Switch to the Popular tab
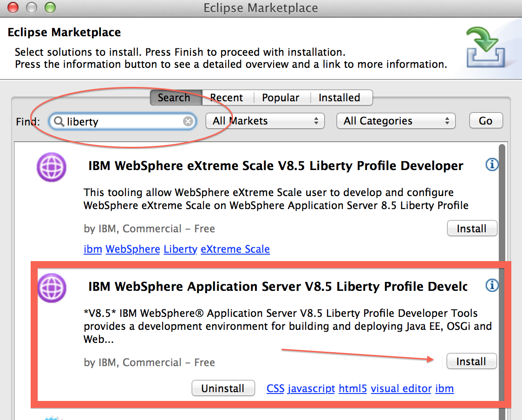Viewport: 522px width, 420px height. pos(282,98)
